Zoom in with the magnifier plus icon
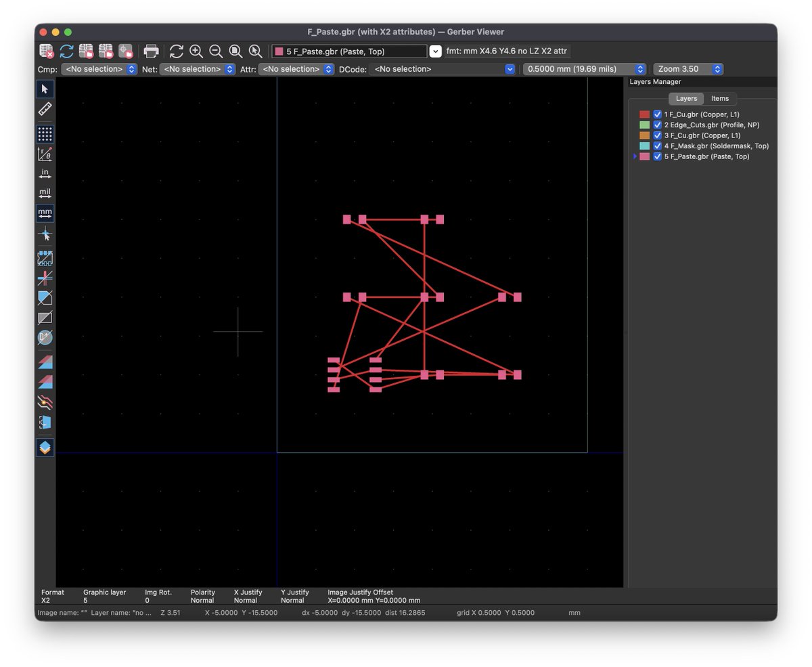This screenshot has width=812, height=667. [196, 51]
